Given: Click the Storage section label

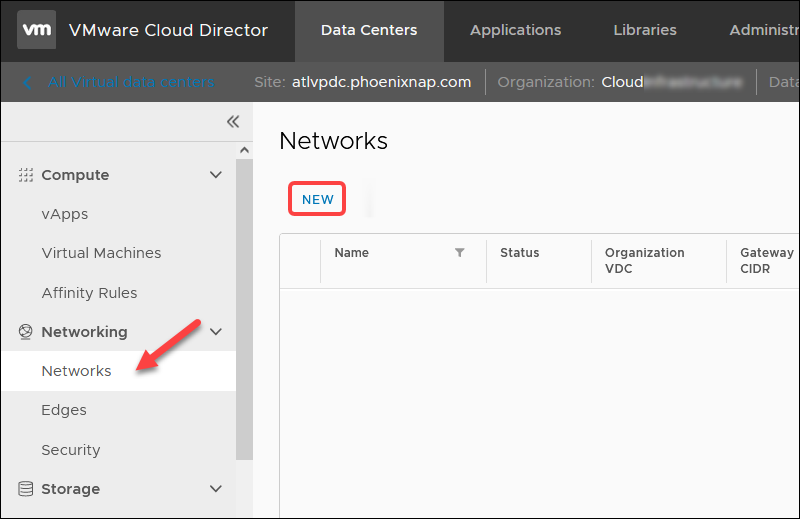Looking at the screenshot, I should click(70, 489).
